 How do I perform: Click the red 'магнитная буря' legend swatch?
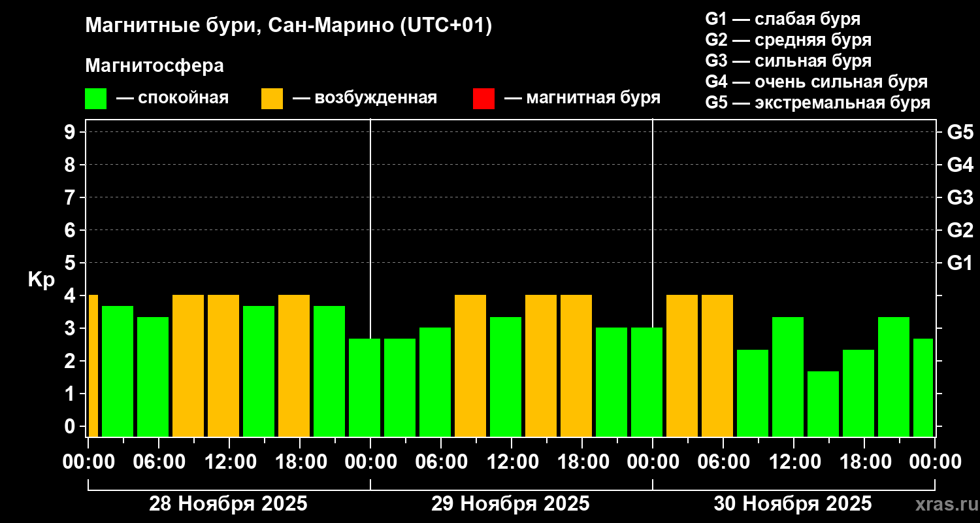tap(483, 99)
